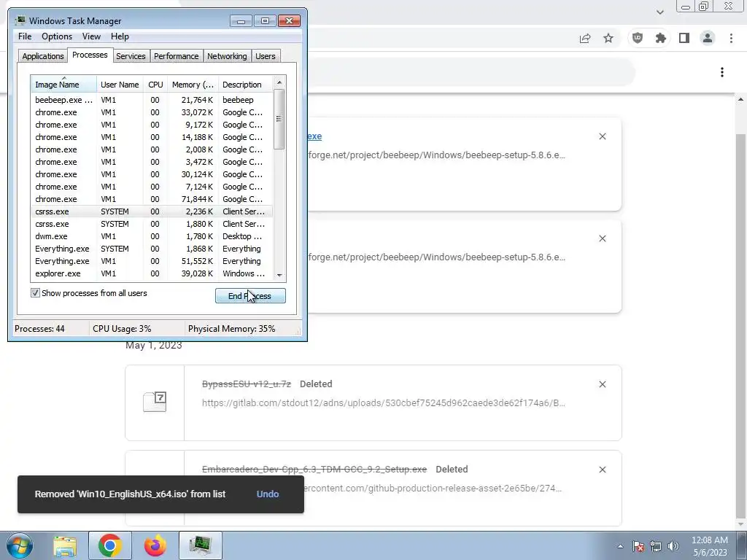Screen dimensions: 747x560
Task: Open Task Manager Options menu
Action: pos(57,36)
